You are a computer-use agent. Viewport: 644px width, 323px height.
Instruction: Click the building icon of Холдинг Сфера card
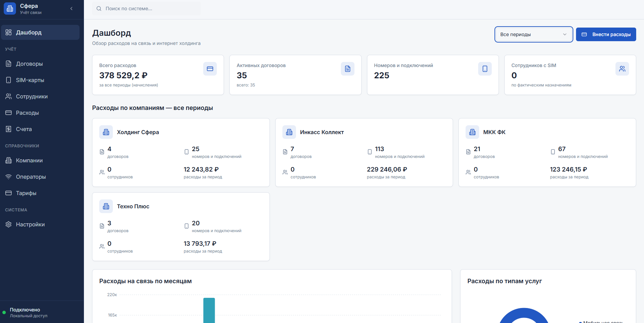[106, 132]
